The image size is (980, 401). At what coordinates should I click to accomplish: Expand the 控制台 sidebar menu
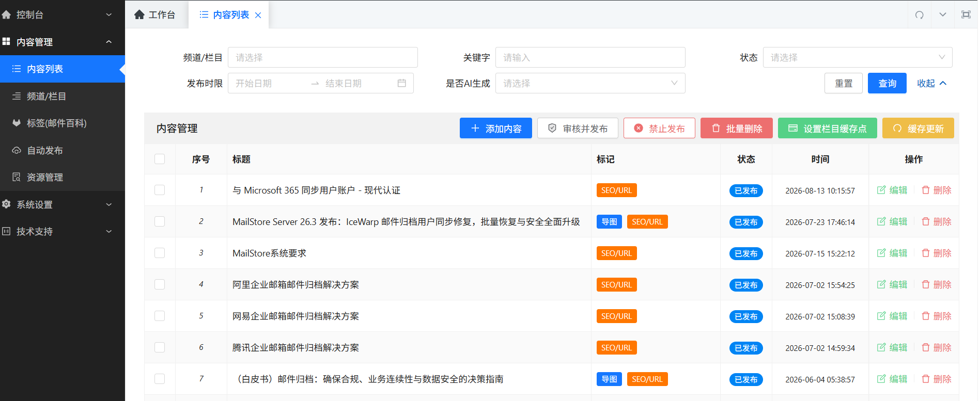pyautogui.click(x=63, y=14)
